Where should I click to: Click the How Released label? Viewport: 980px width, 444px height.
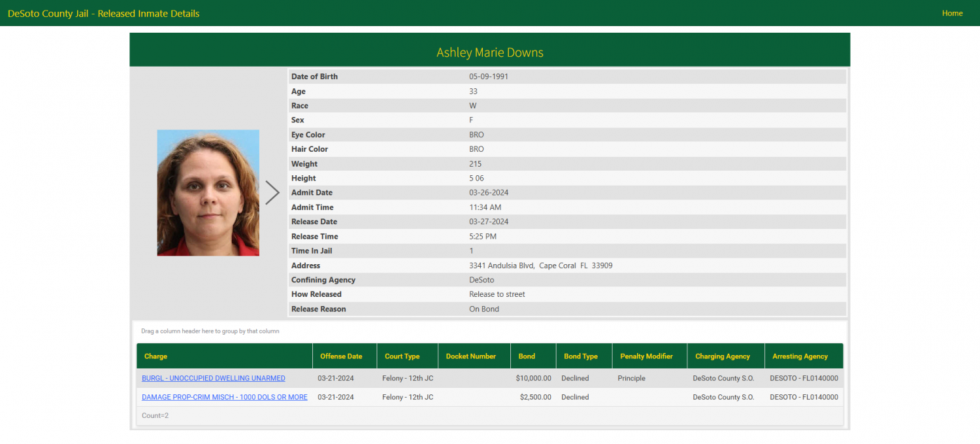point(316,294)
